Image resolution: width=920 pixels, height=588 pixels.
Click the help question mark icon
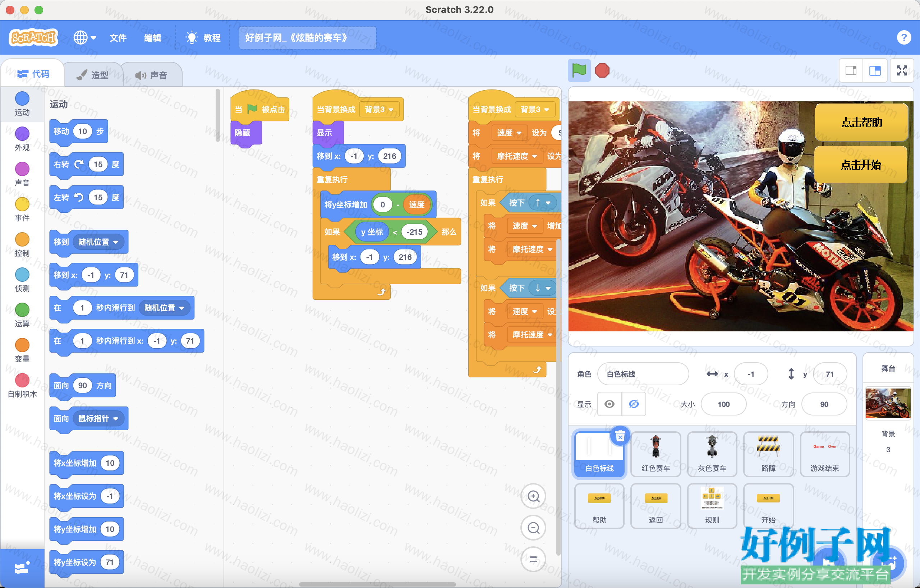tap(903, 37)
